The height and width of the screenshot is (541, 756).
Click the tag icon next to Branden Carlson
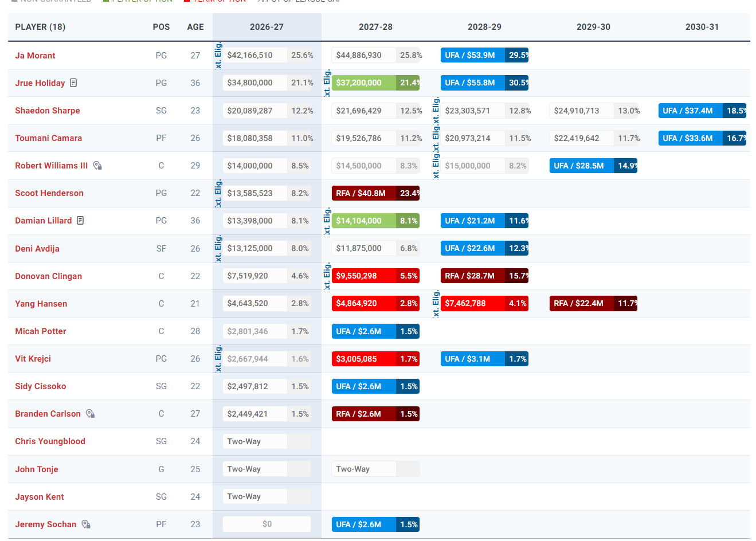(91, 414)
